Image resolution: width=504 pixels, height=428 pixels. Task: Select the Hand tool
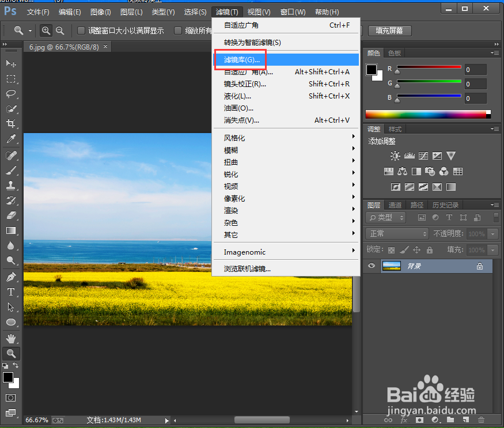pos(11,339)
